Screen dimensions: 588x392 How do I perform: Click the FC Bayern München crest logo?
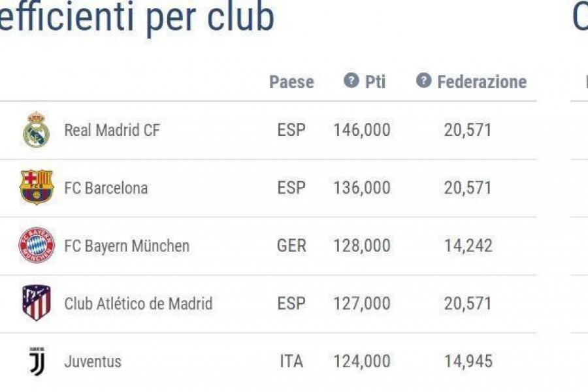(x=37, y=245)
